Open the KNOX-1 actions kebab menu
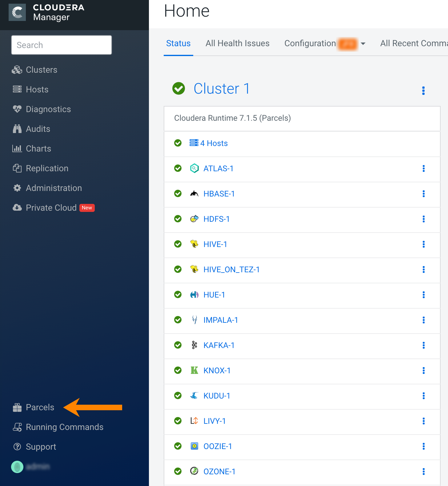Image resolution: width=448 pixels, height=486 pixels. (x=424, y=371)
